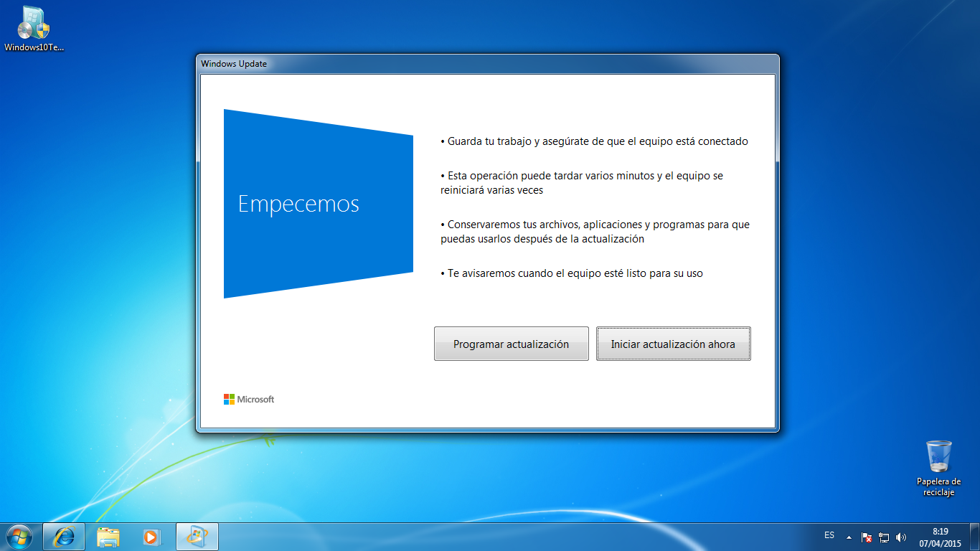Viewport: 980px width, 551px height.
Task: Click the Microsoft logo in the dialog
Action: (x=248, y=399)
